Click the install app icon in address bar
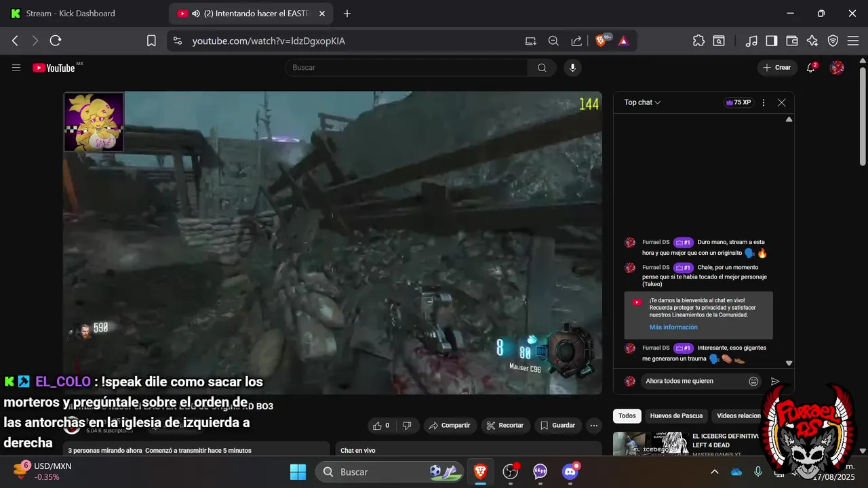 tap(530, 41)
